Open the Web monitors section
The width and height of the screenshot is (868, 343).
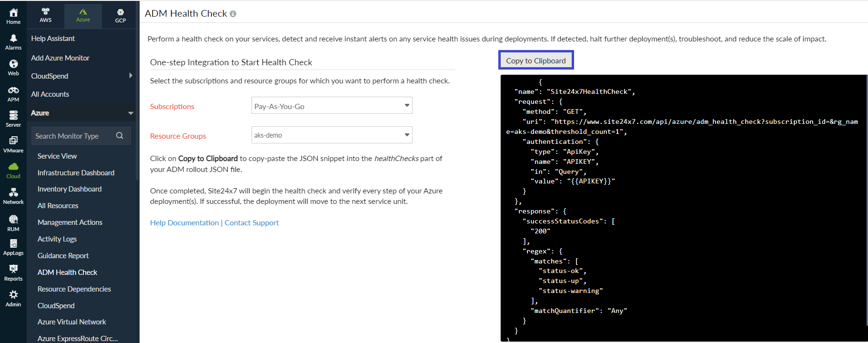pyautogui.click(x=13, y=68)
